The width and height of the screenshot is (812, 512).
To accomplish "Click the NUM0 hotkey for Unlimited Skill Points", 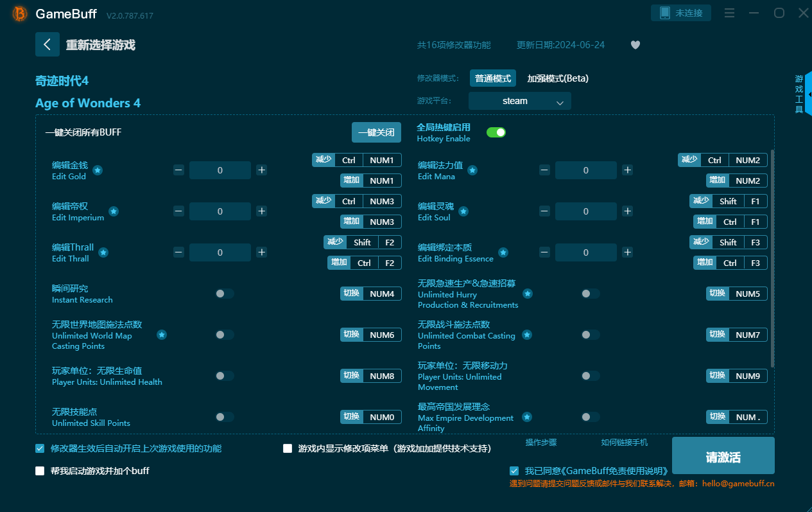I will pyautogui.click(x=371, y=417).
